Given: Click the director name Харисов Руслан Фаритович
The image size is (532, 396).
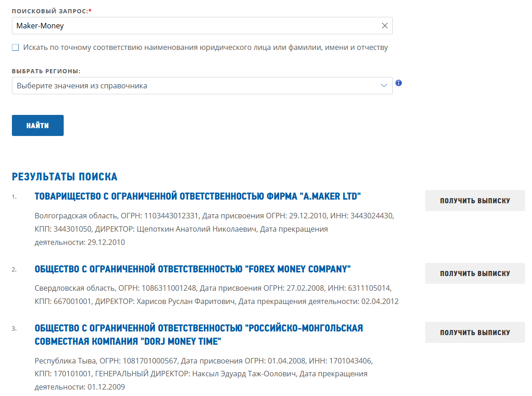Looking at the screenshot, I should 186,301.
